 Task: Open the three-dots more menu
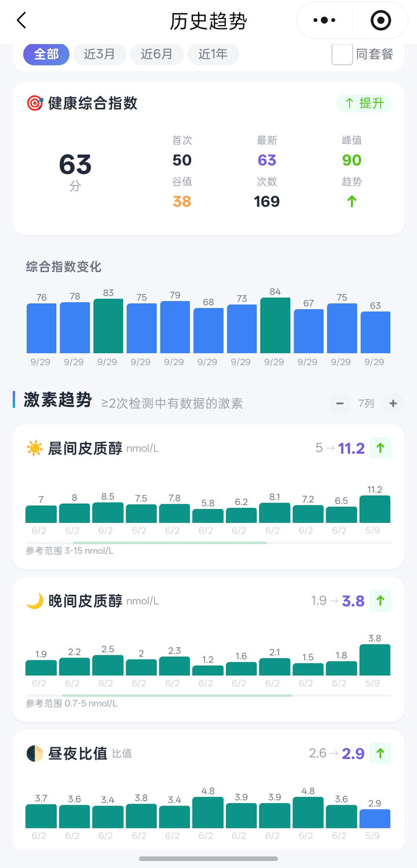tap(324, 20)
